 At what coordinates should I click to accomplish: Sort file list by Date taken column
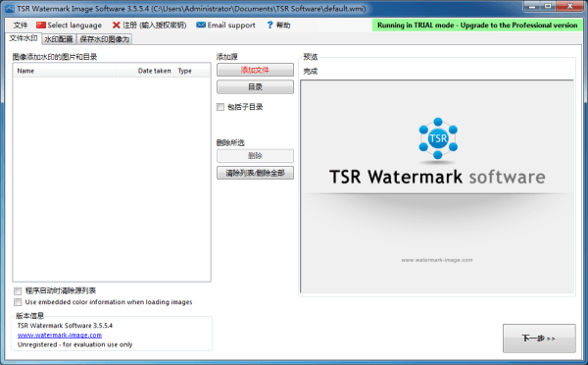[x=145, y=71]
